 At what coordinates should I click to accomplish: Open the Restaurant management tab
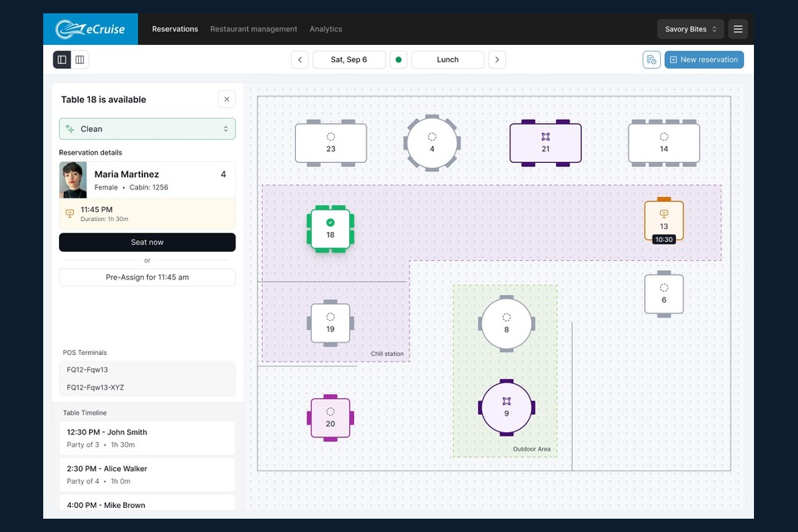pos(254,29)
